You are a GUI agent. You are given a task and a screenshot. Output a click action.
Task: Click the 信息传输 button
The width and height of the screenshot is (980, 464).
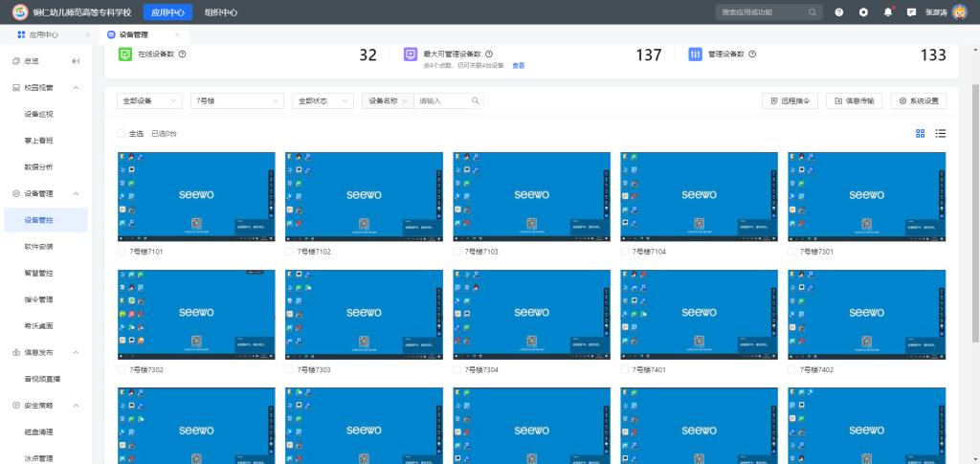854,100
